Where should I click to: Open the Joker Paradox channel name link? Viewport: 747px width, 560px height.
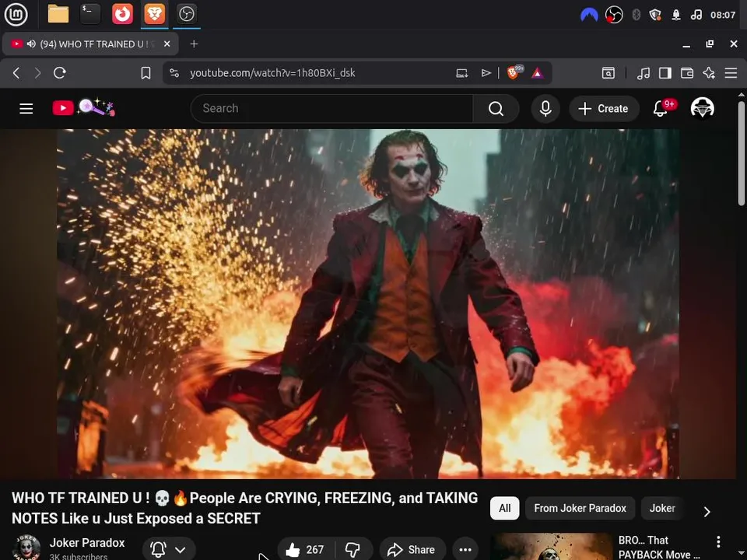pyautogui.click(x=86, y=543)
